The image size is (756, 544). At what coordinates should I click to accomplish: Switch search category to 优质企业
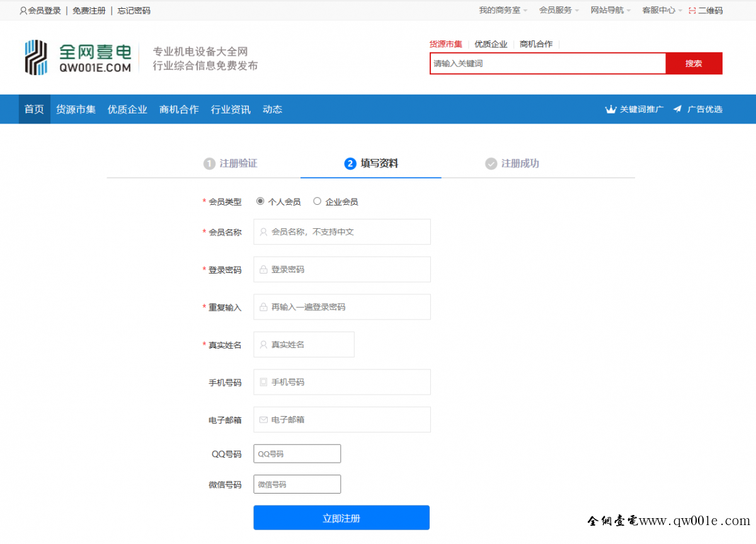pyautogui.click(x=491, y=44)
